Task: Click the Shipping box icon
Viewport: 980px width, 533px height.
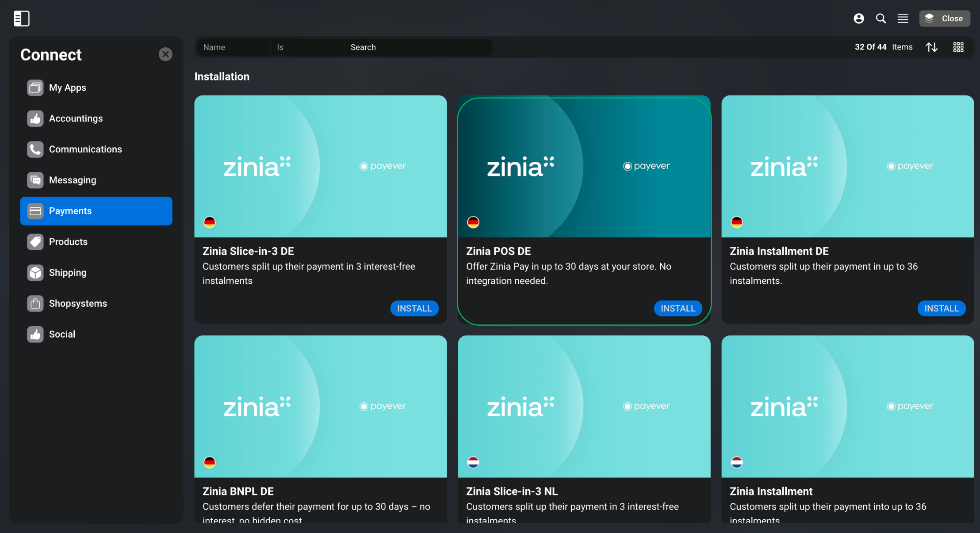Action: [x=35, y=273]
